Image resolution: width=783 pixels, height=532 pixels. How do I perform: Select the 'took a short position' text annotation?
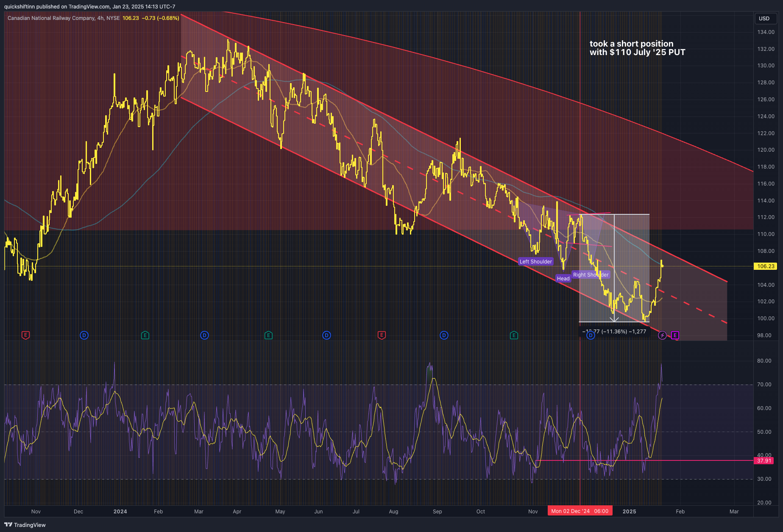pos(637,48)
